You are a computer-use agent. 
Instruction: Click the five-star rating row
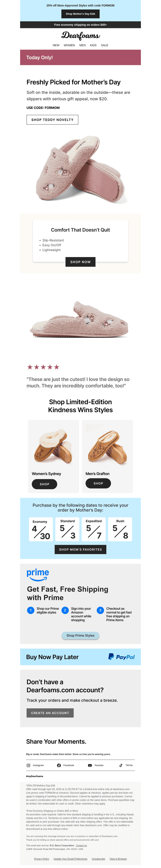click(43, 367)
